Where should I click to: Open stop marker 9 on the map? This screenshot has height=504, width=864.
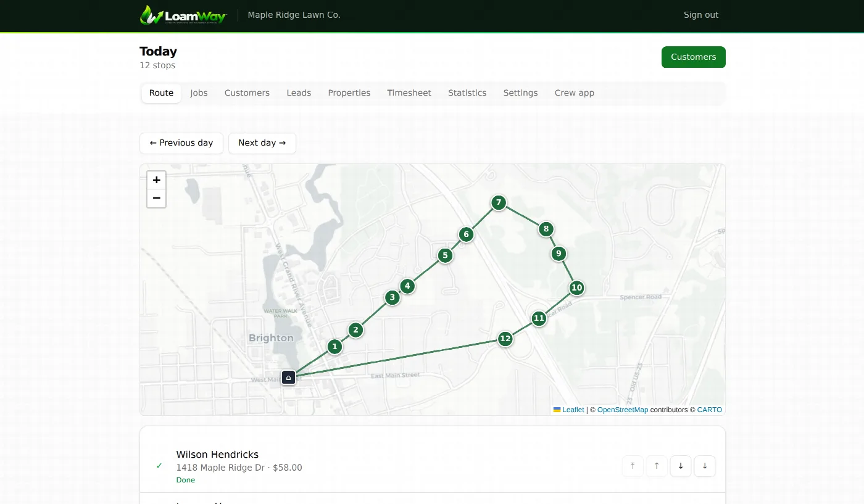click(x=559, y=254)
